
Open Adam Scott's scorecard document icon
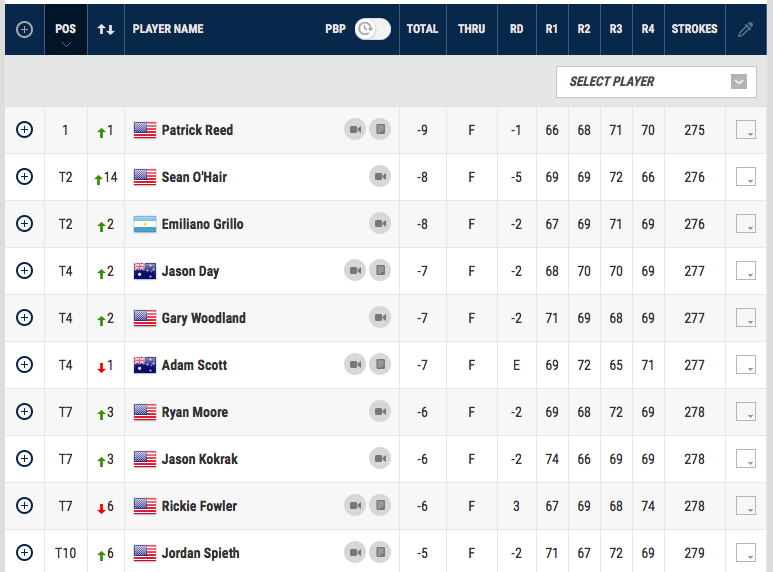click(x=380, y=365)
